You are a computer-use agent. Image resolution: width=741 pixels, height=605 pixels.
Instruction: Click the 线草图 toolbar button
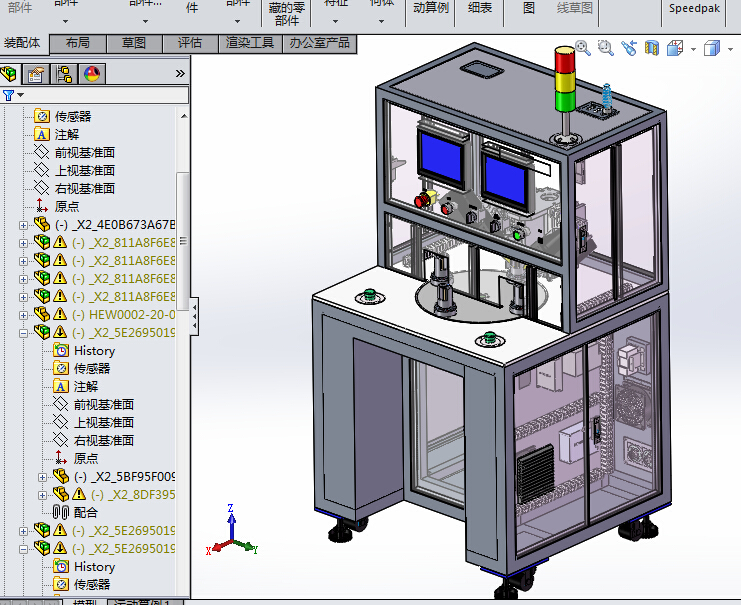(x=574, y=9)
